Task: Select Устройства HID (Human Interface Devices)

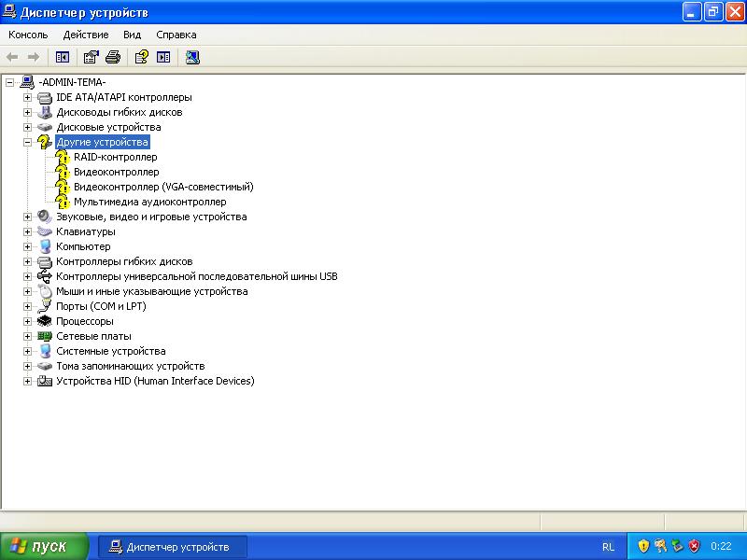Action: tap(155, 381)
